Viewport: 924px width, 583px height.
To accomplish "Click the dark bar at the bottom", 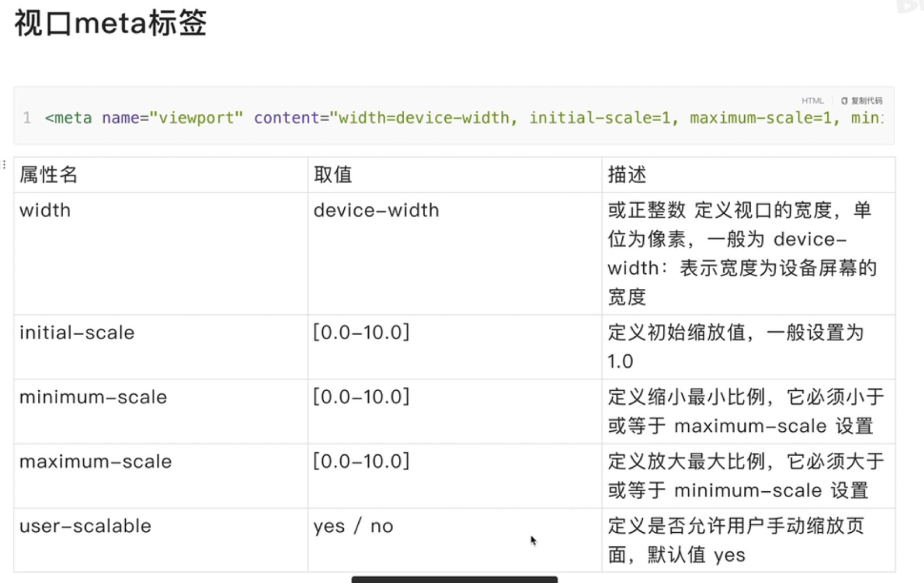I will point(454,580).
